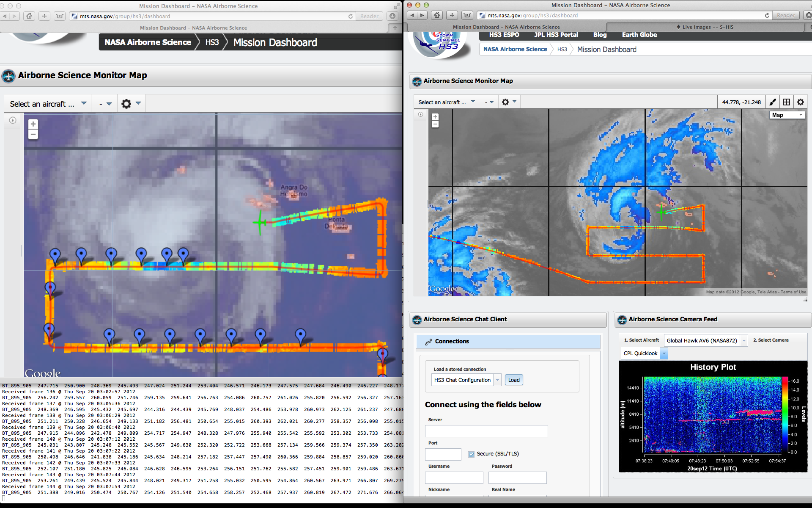Screen dimensions: 812x508
Task: Click the NASA Airborne Science breadcrumb link
Action: 515,50
